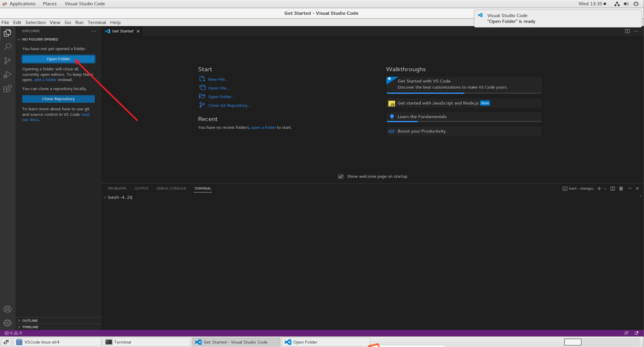Open the Run and Debug view

(x=7, y=75)
